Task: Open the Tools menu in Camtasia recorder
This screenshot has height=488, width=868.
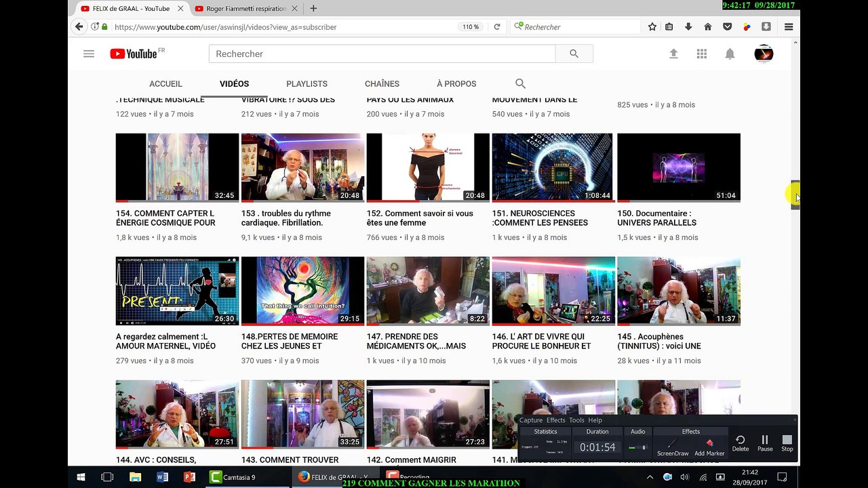Action: 576,420
